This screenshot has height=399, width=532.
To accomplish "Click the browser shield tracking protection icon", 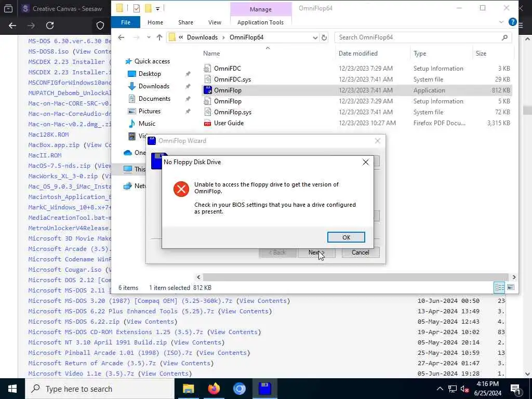I will [100, 25].
